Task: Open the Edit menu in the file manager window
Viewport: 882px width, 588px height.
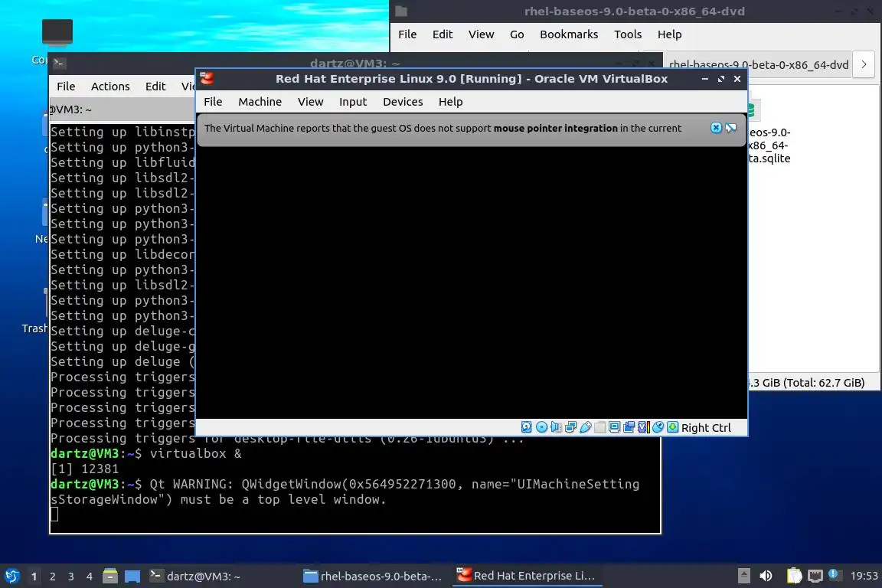Action: point(442,34)
